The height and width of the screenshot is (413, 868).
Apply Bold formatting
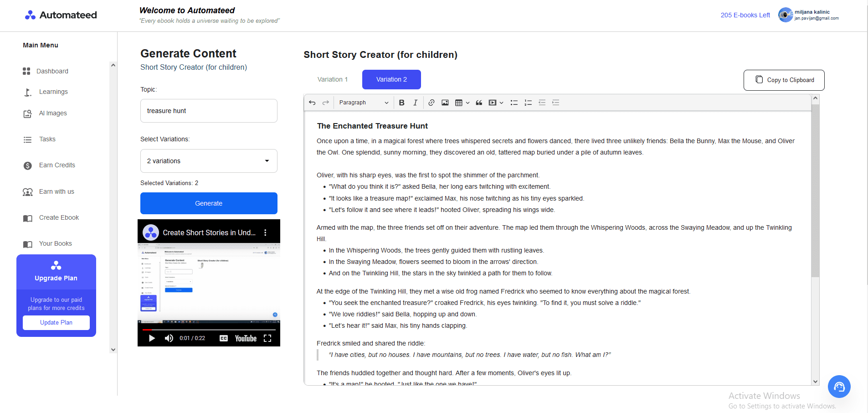coord(401,103)
